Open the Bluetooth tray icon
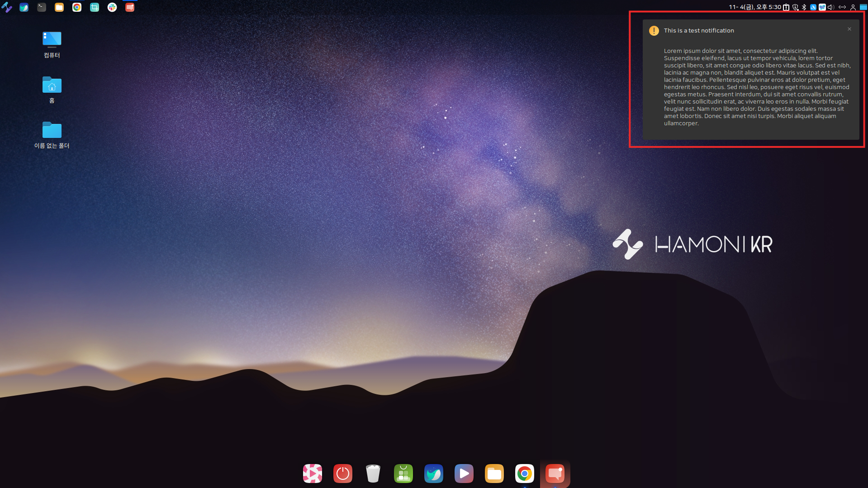 pos(804,7)
